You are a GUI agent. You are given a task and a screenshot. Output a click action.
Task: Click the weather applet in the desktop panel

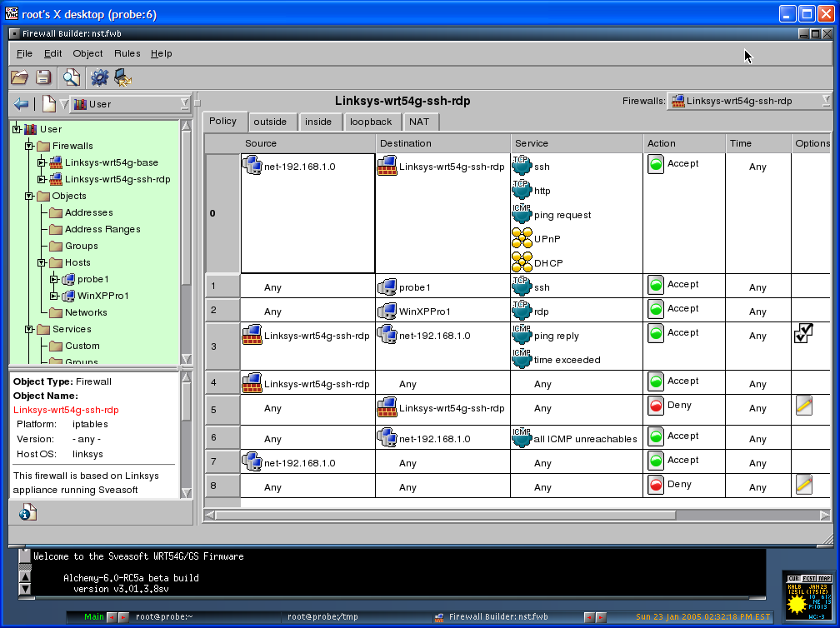809,597
